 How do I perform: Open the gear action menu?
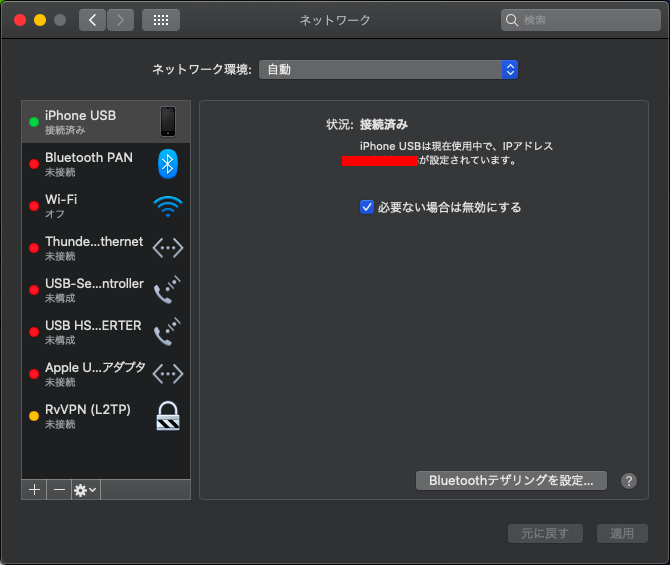[x=85, y=489]
